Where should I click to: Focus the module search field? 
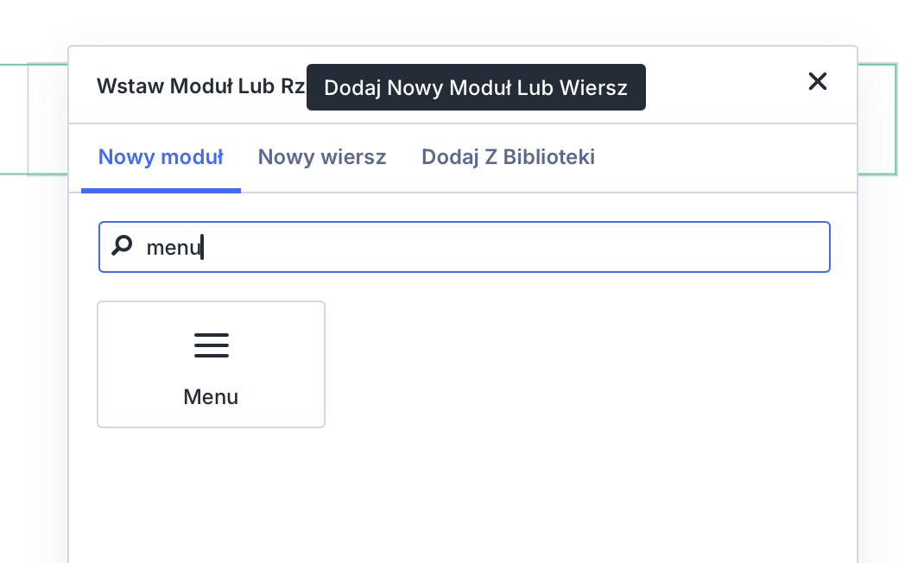tap(484, 247)
